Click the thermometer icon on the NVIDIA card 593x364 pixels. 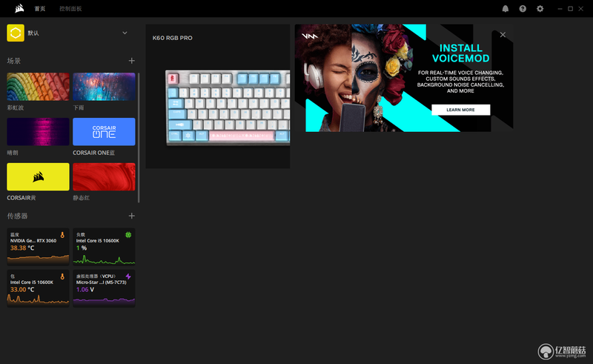pos(62,235)
